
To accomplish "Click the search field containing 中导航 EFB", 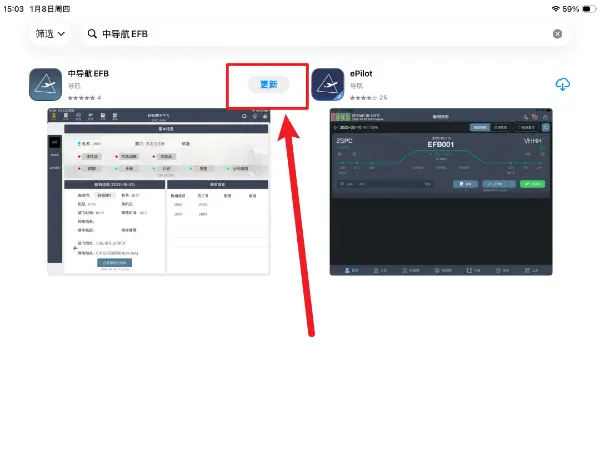I will pyautogui.click(x=325, y=34).
